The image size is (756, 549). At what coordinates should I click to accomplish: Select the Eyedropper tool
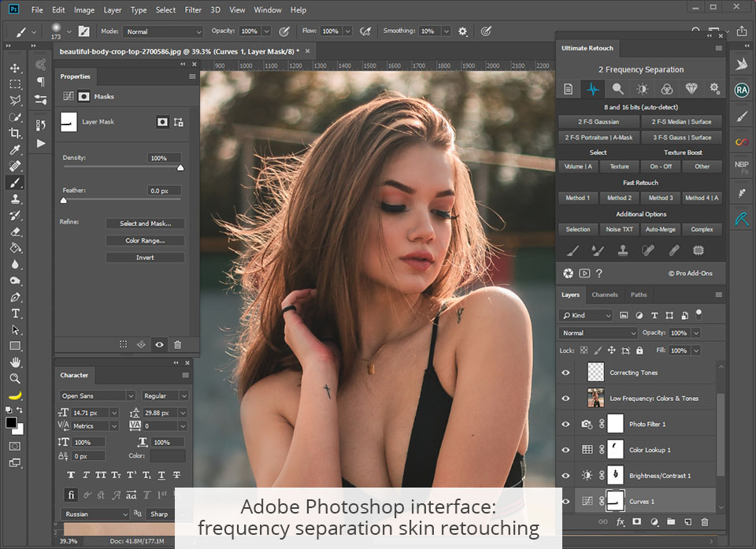tap(15, 150)
